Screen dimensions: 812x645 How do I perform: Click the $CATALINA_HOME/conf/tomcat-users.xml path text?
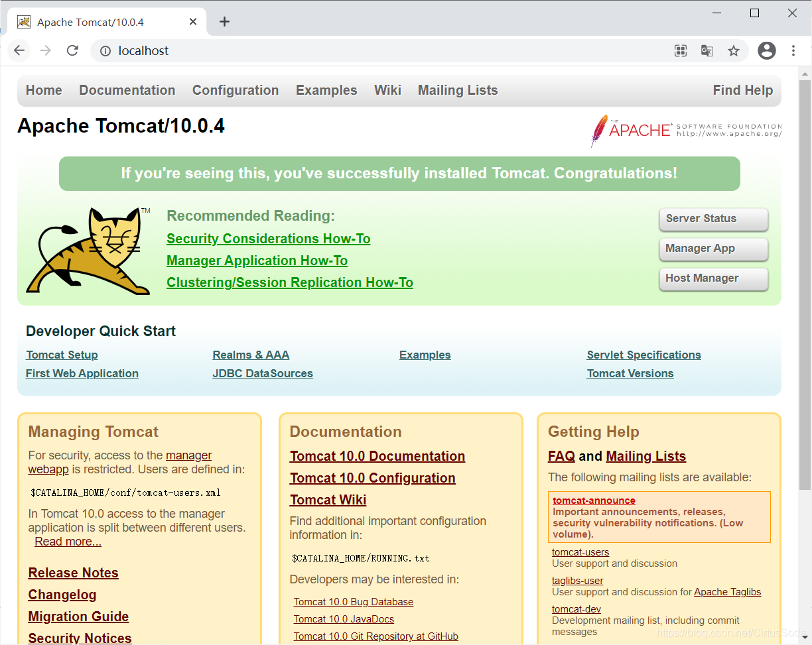point(125,493)
